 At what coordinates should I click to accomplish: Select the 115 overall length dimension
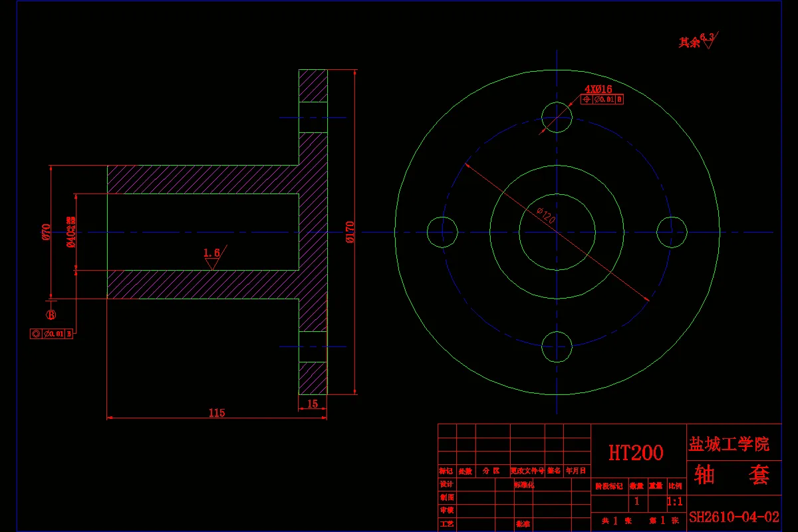(x=217, y=413)
